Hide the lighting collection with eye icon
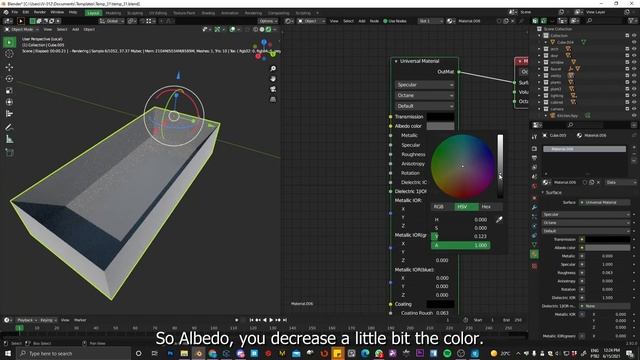 tap(634, 96)
